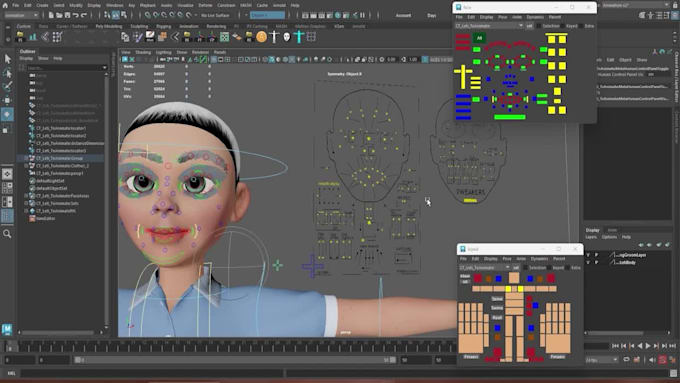Click the cyan T-pose figure shelf icon
Screen dimensions: 680x383
point(299,37)
